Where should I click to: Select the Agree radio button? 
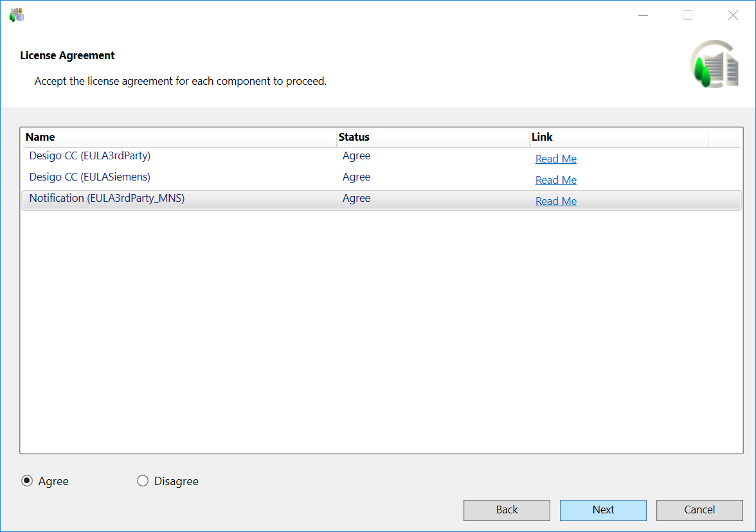(27, 481)
